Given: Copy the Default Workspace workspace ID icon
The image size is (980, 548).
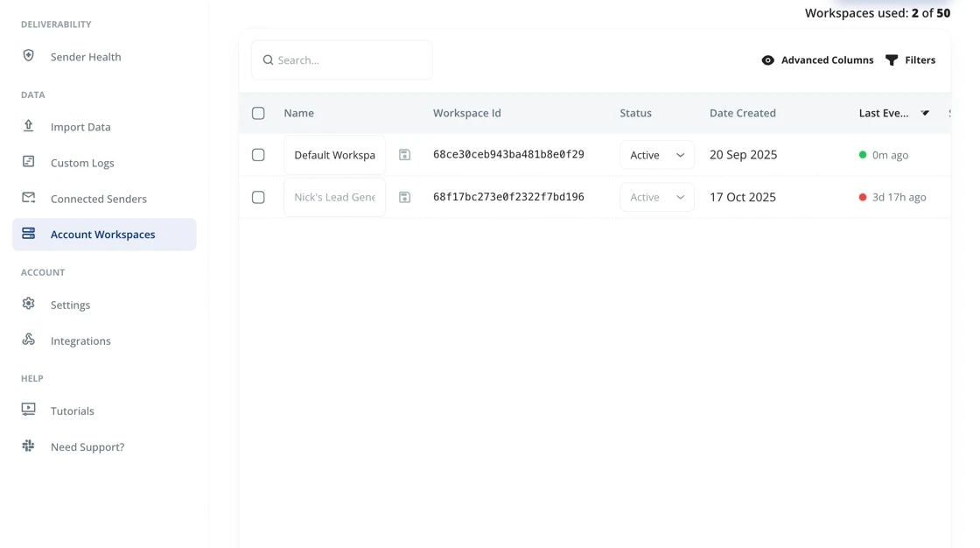Looking at the screenshot, I should (x=404, y=154).
